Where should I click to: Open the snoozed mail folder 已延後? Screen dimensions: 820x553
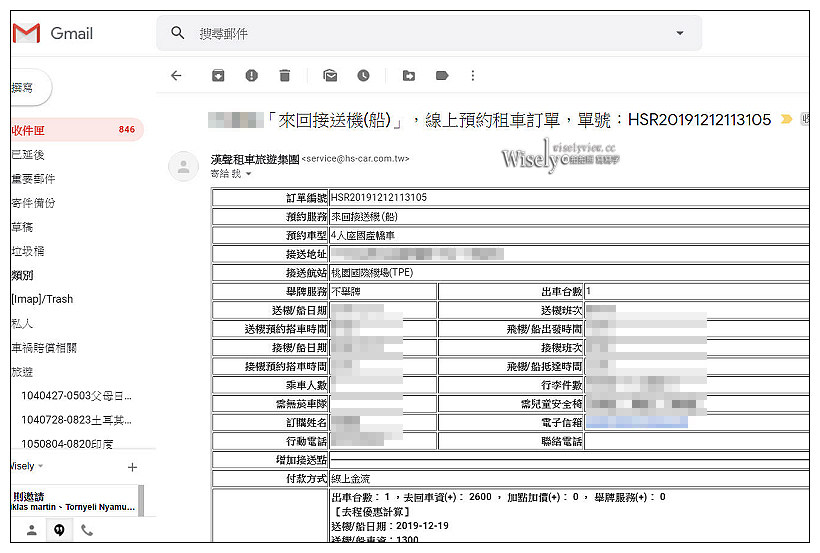point(28,154)
